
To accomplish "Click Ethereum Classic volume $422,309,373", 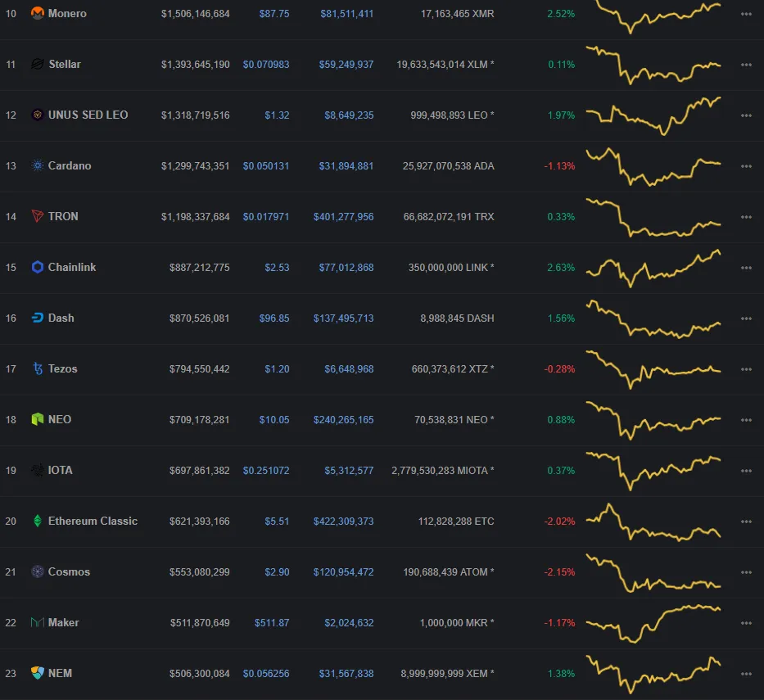I will 343,522.
